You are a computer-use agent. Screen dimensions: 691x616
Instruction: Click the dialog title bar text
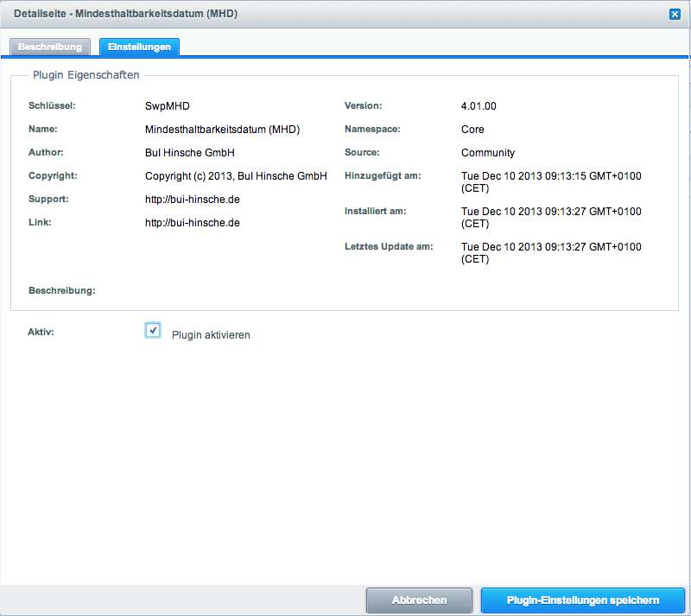pos(125,14)
